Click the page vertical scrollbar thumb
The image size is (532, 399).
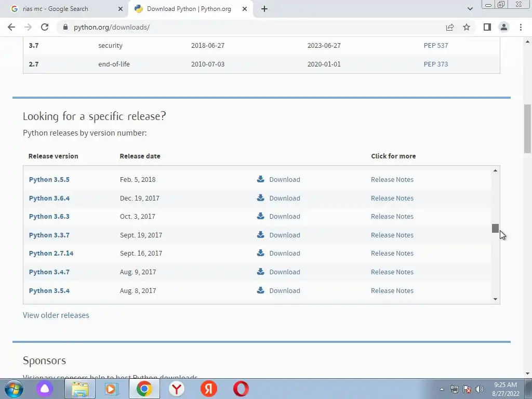coord(528,129)
